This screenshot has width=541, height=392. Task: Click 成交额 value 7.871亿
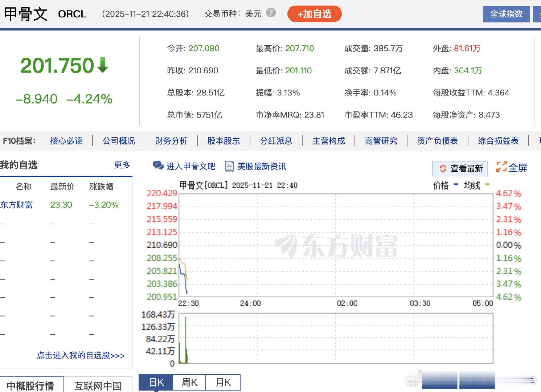(x=387, y=70)
